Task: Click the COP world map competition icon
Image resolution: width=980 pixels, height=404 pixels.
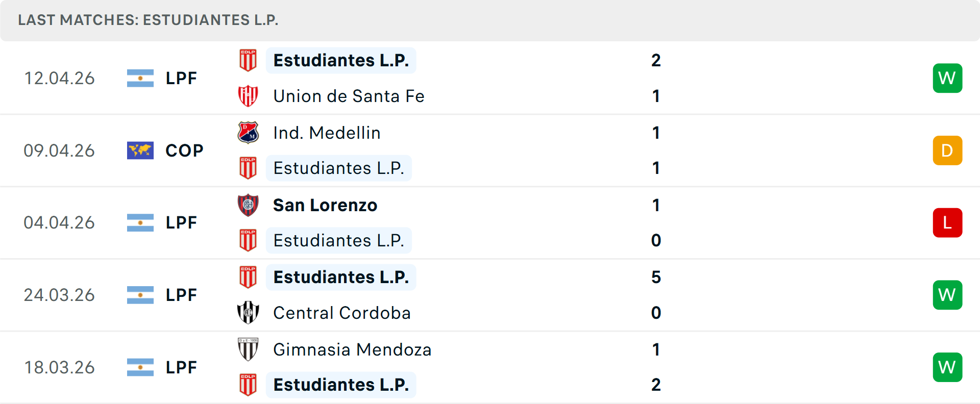Action: [x=140, y=150]
